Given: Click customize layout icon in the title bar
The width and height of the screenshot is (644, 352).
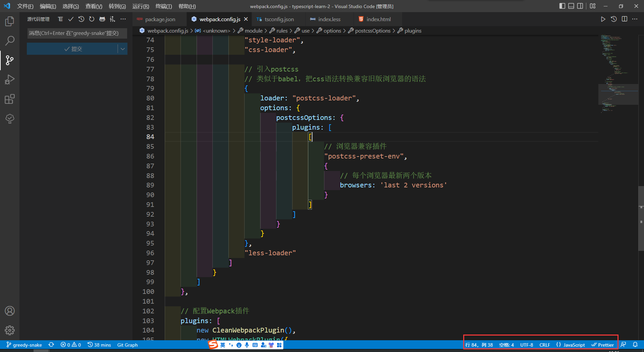Looking at the screenshot, I should (x=593, y=6).
